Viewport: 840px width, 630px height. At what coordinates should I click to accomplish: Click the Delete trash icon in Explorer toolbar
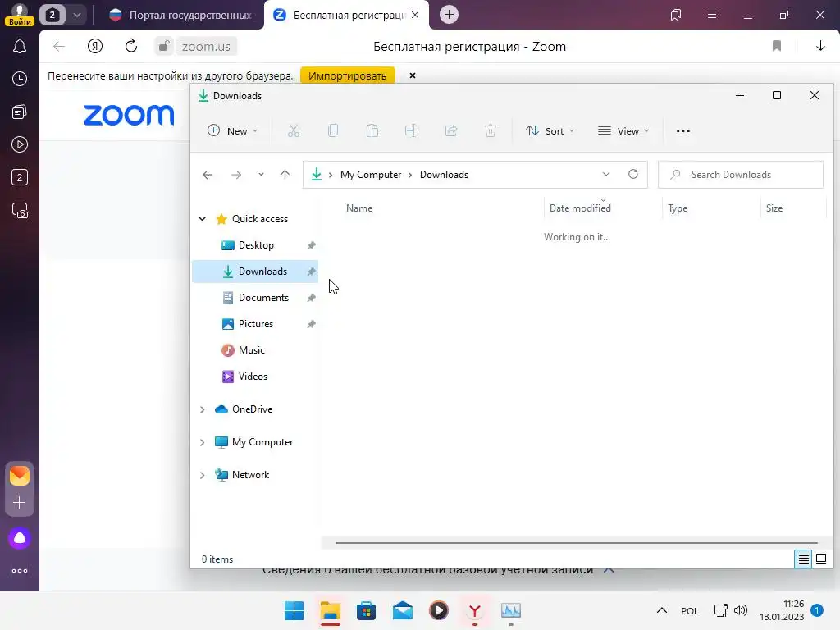(491, 130)
